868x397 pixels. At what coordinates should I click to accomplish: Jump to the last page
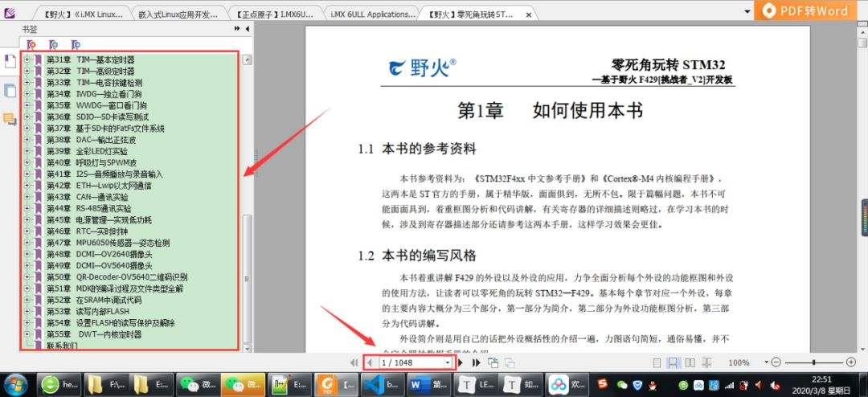pyautogui.click(x=476, y=362)
